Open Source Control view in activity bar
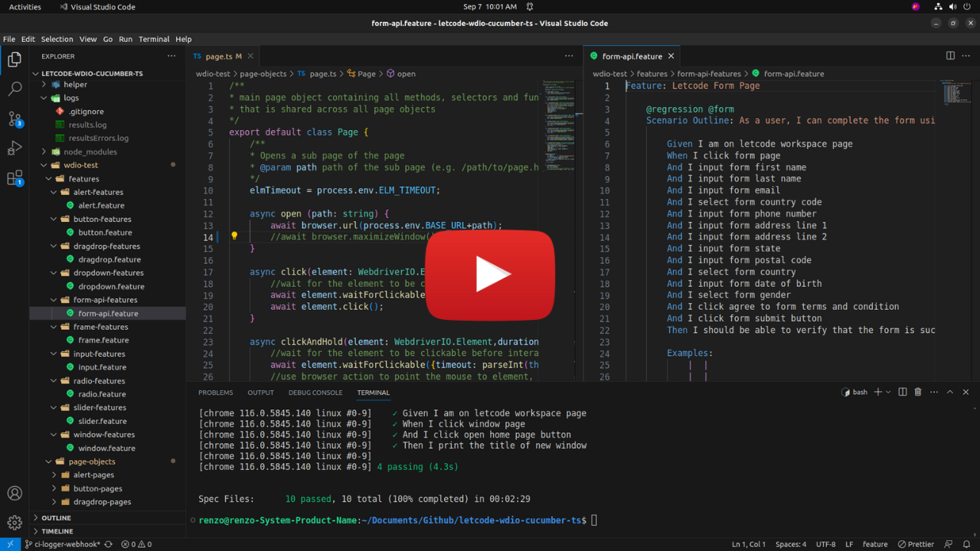Screen dimensions: 980x551 coord(15,119)
